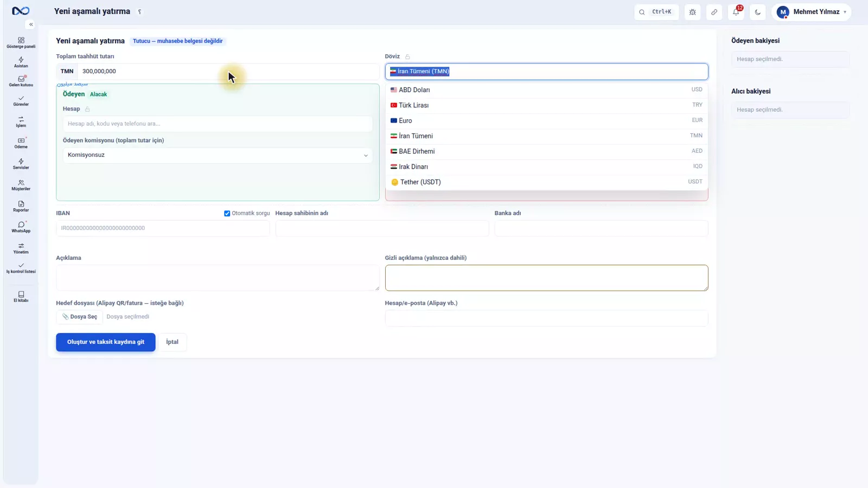Click the bug report icon in top bar

693,12
